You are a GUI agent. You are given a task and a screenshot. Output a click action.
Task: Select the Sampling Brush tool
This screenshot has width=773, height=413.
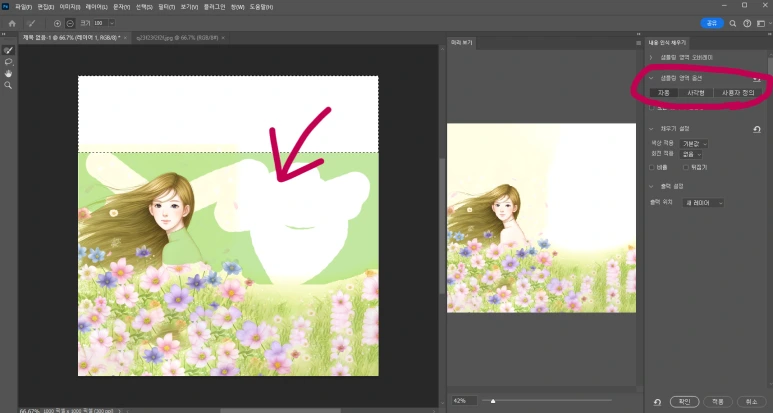click(x=8, y=50)
